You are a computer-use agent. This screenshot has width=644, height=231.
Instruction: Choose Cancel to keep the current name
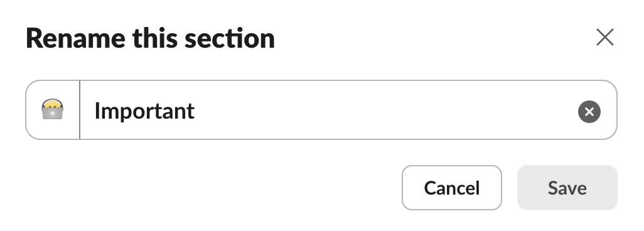[451, 188]
